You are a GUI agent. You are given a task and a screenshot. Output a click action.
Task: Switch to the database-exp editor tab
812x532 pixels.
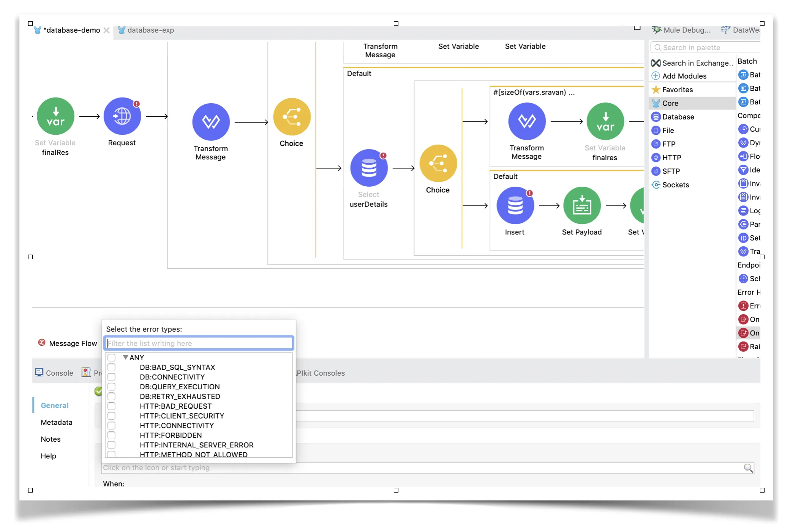click(x=146, y=30)
